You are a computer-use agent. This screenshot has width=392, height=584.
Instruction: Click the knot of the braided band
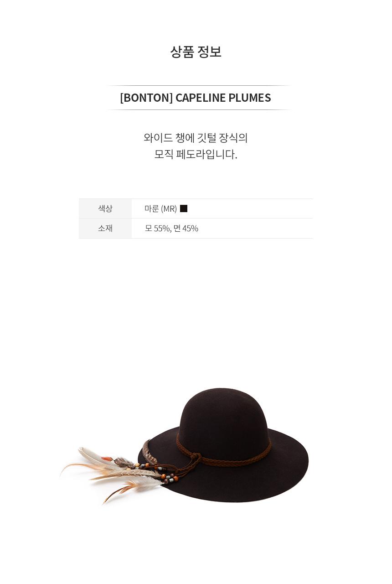click(195, 457)
